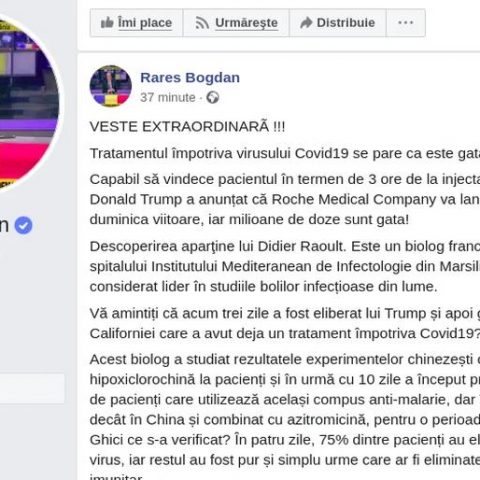Click the line starting Donald Trump a anunțat

[285, 200]
